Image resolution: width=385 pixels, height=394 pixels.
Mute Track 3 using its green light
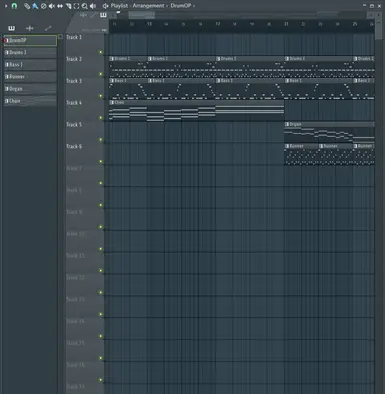click(x=101, y=96)
